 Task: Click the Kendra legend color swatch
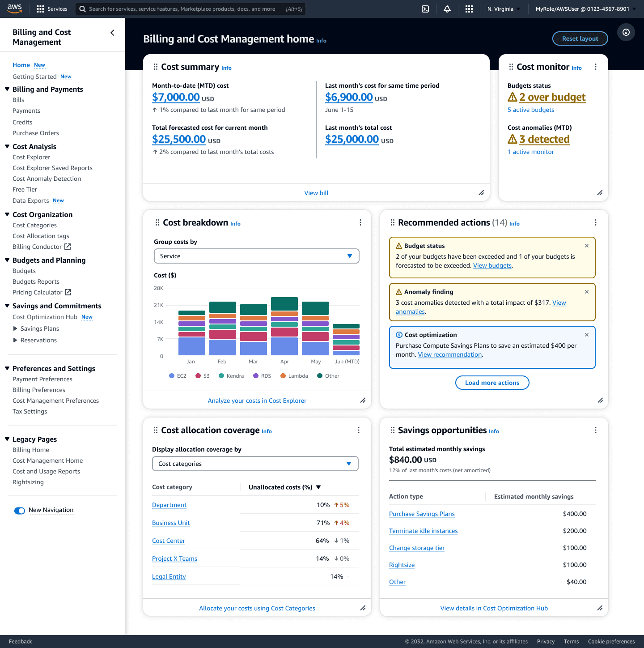pos(221,376)
